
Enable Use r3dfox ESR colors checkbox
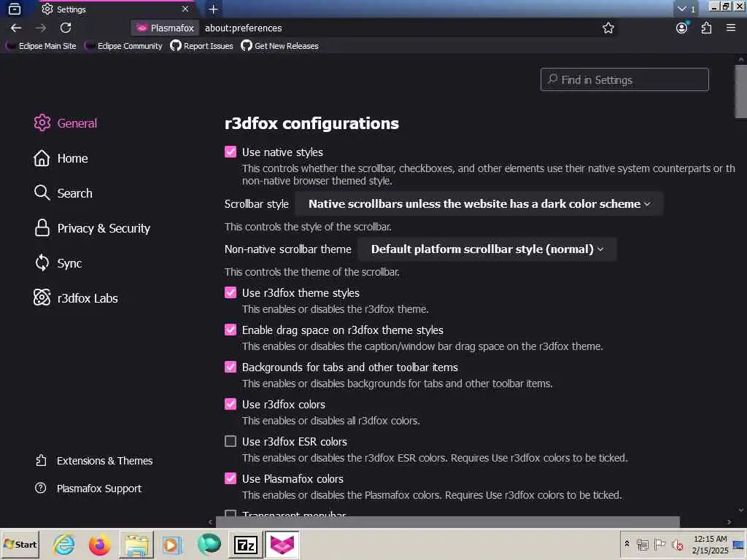[231, 441]
